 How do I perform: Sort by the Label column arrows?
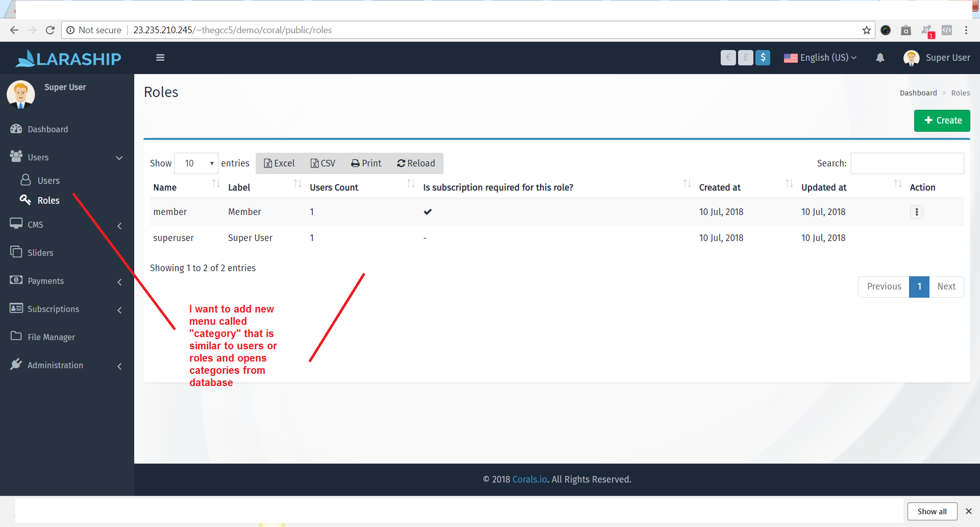(298, 183)
